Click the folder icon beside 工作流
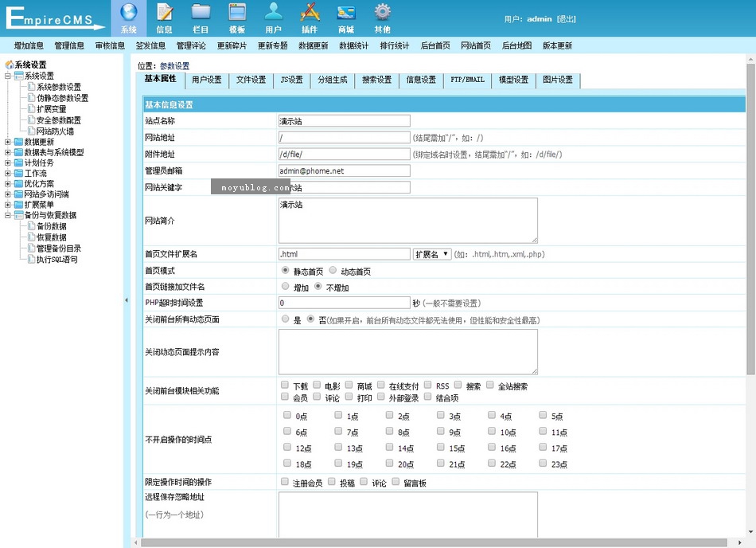This screenshot has height=548, width=756. [19, 173]
